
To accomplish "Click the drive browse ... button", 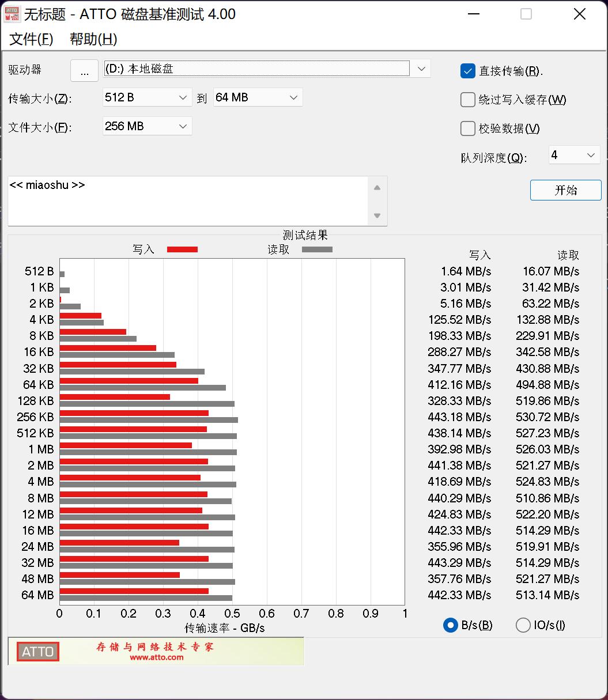I will click(84, 70).
